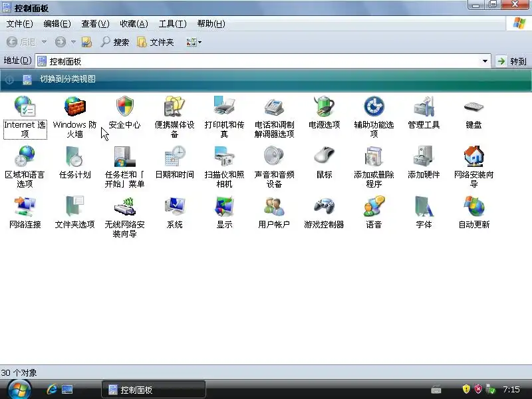Click the 转到 go button

pyautogui.click(x=511, y=61)
